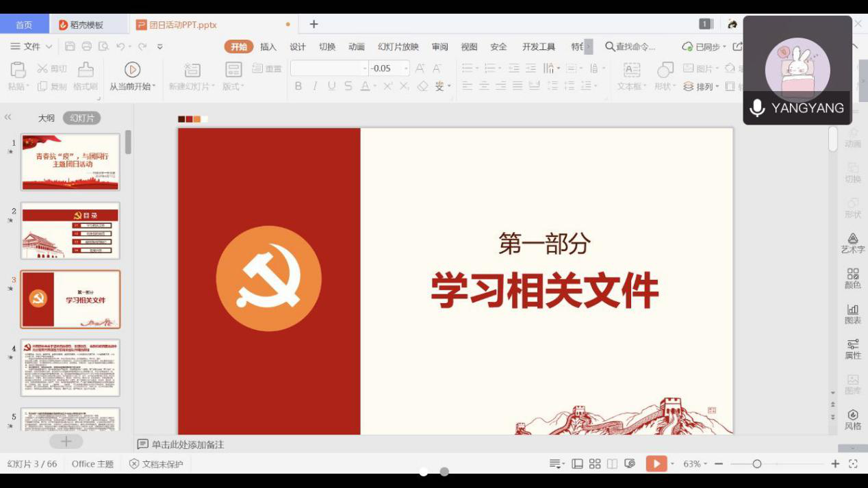Open the Transitions (切换) ribbon tab

327,47
